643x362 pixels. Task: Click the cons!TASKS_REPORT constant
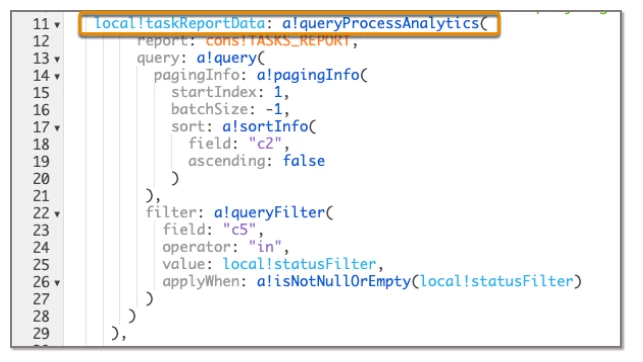278,41
